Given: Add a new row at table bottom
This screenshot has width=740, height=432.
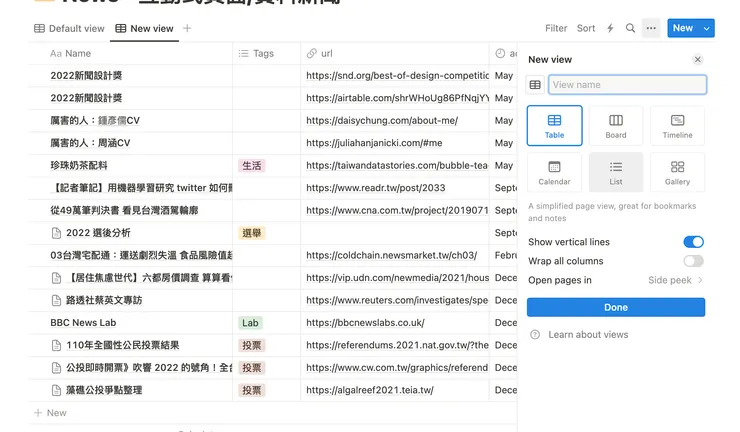Looking at the screenshot, I should click(50, 413).
